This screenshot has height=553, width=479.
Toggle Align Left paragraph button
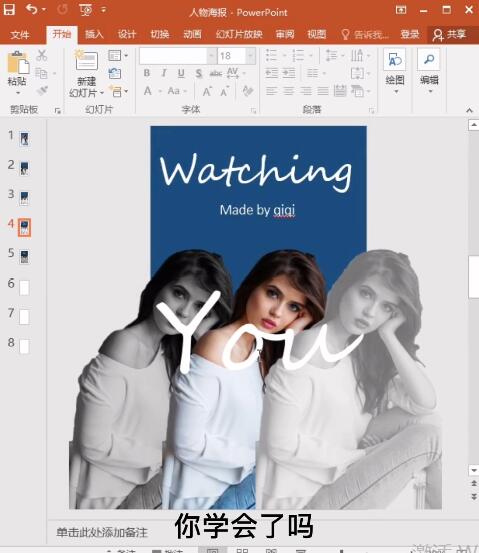coord(271,91)
